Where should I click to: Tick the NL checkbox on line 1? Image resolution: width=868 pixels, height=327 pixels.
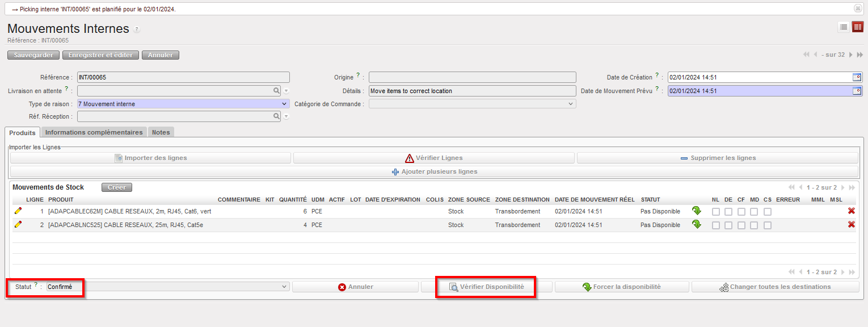(716, 212)
